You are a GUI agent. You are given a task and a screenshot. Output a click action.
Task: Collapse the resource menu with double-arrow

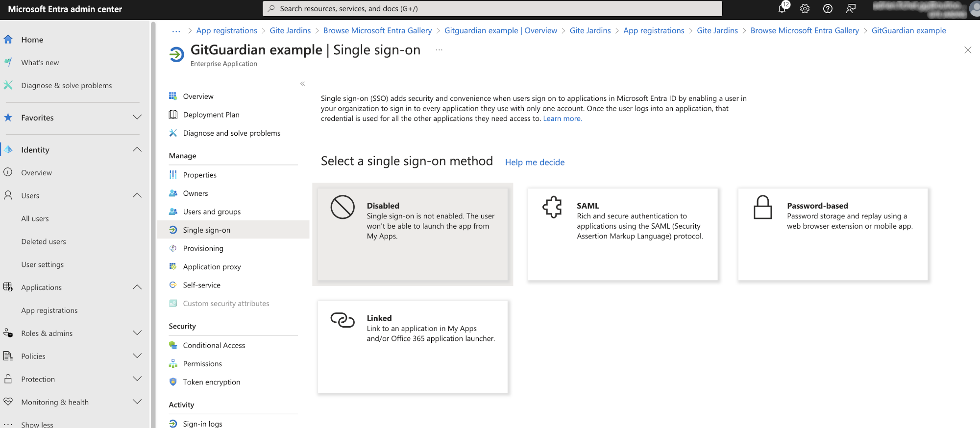click(303, 84)
